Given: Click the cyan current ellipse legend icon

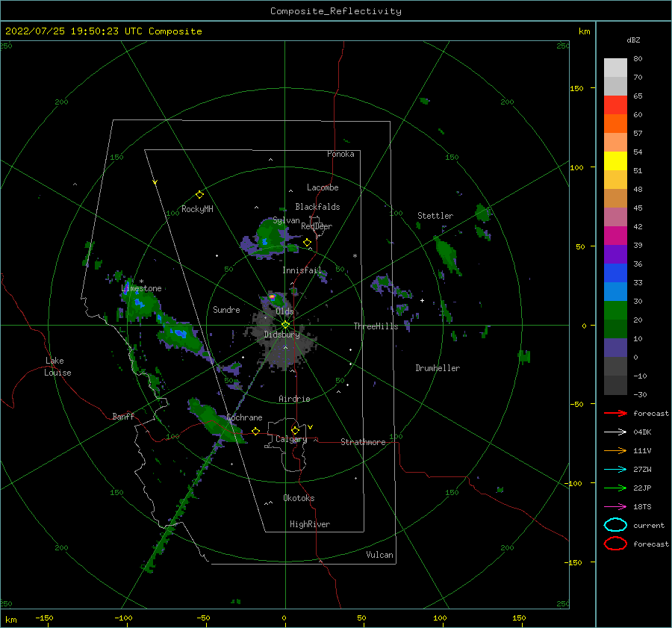Looking at the screenshot, I should click(x=615, y=525).
